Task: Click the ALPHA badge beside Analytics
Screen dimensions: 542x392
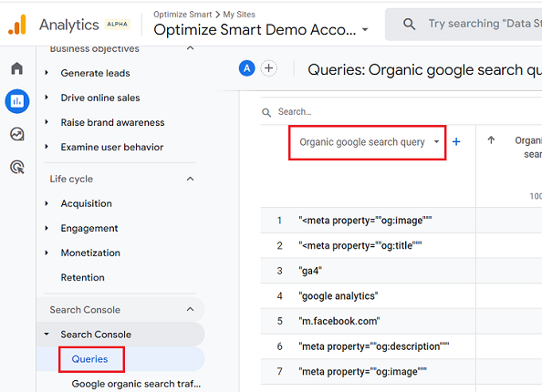Action: click(117, 24)
